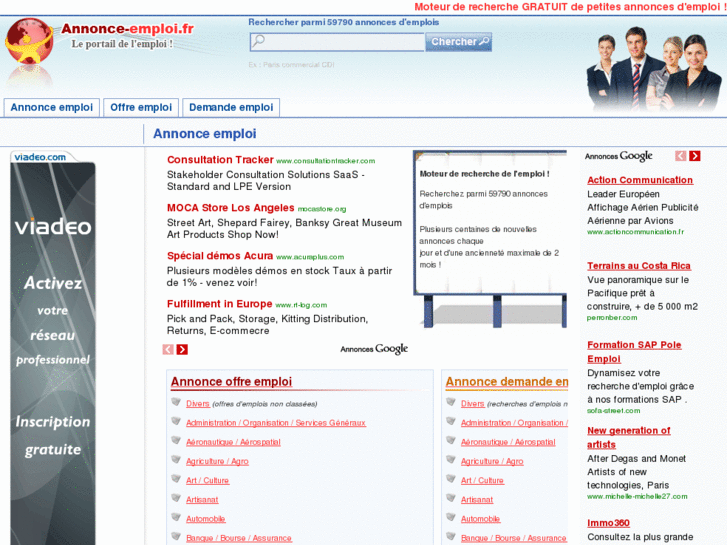Click www.consultationtracker.com green URL
The image size is (727, 545).
[325, 161]
